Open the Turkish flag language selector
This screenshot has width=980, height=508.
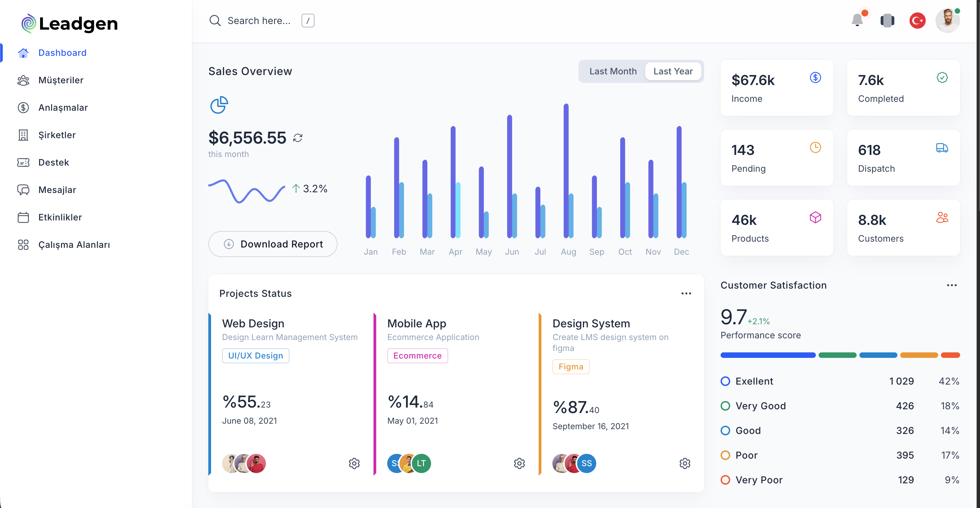pos(917,20)
